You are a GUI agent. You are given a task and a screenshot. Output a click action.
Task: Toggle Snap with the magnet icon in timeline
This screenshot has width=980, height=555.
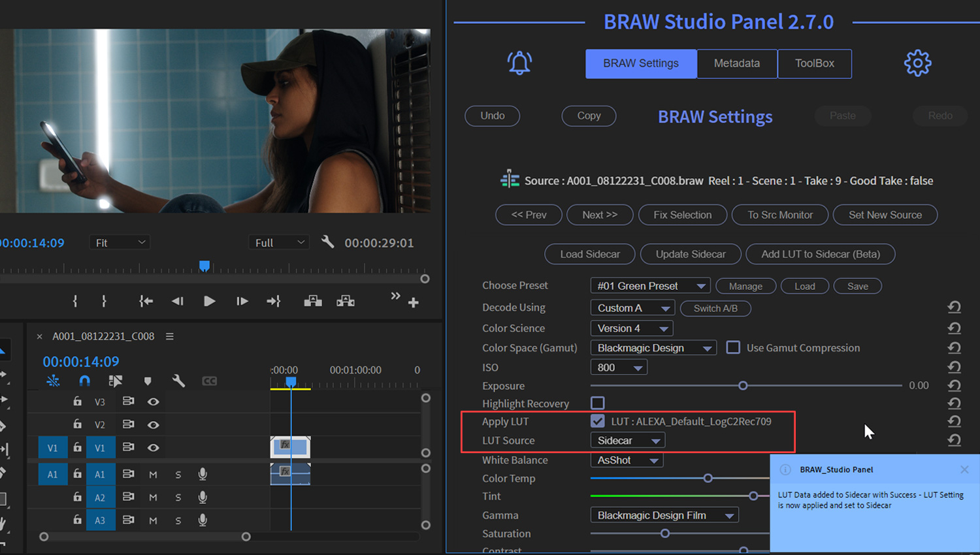click(x=84, y=381)
